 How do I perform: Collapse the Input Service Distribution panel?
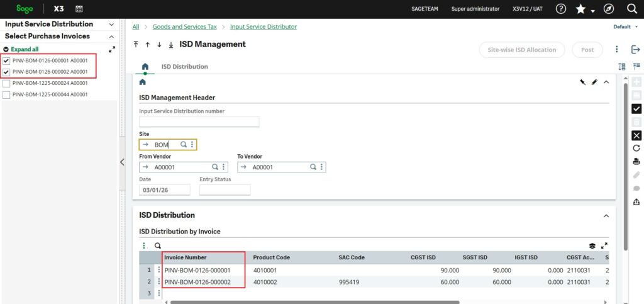coord(111,25)
